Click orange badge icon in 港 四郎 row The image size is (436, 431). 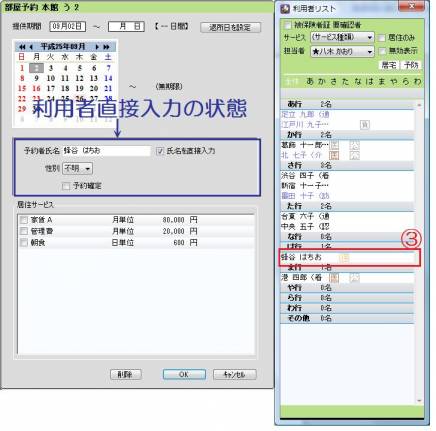point(334,277)
